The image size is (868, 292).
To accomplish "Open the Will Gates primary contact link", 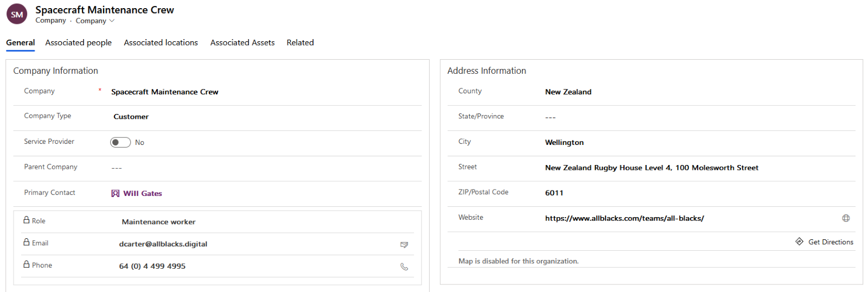I will (143, 193).
